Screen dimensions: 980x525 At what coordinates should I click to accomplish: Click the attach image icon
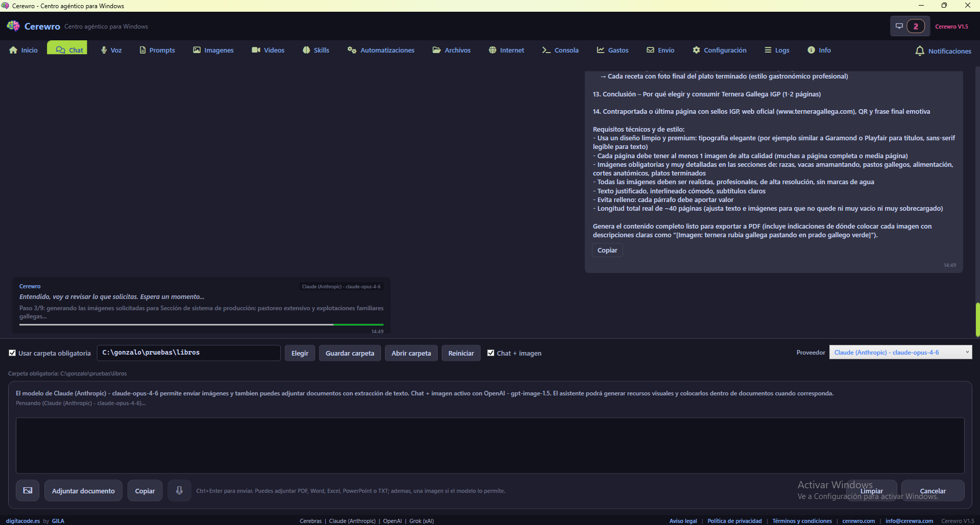coord(27,490)
